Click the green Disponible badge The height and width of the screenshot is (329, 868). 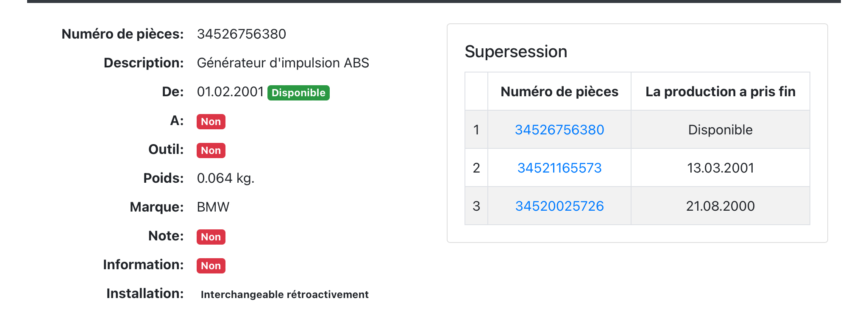[298, 93]
